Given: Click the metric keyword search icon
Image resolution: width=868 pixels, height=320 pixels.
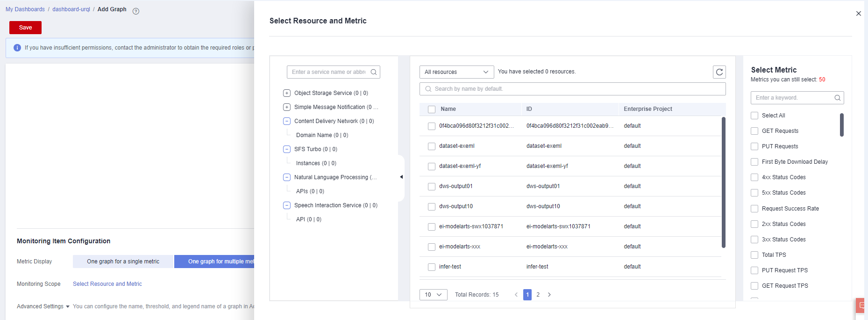Looking at the screenshot, I should click(838, 98).
